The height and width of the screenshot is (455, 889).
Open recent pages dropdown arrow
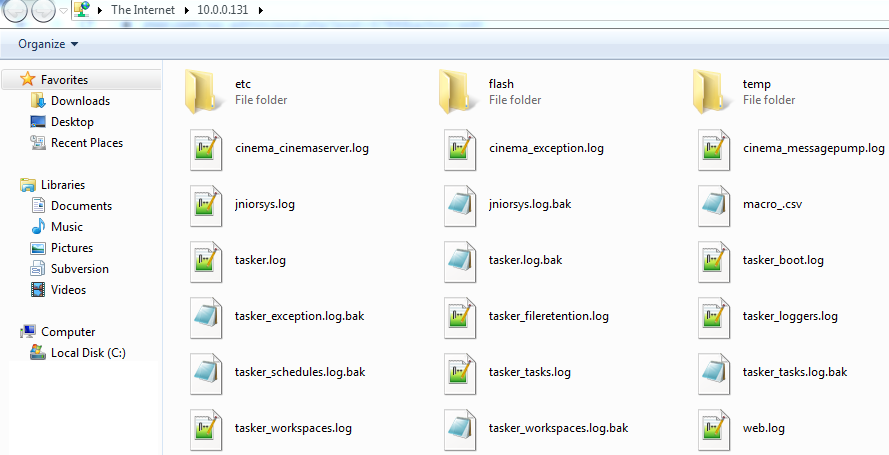64,11
